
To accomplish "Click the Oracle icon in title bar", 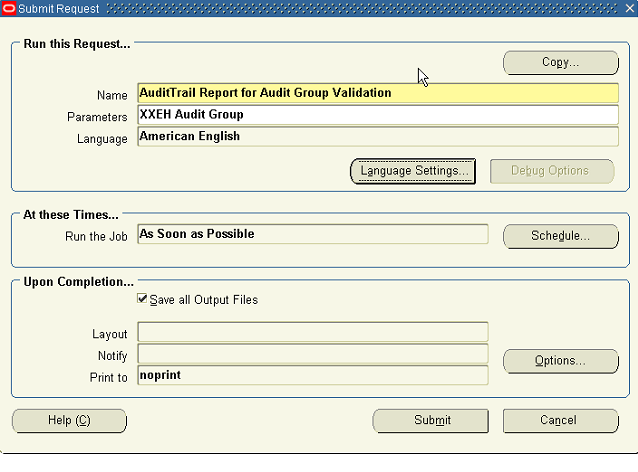I will [x=9, y=9].
